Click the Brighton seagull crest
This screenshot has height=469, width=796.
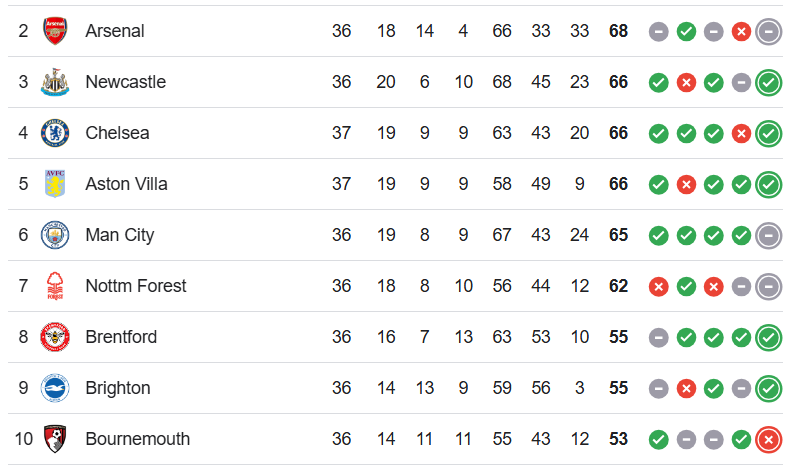click(55, 388)
